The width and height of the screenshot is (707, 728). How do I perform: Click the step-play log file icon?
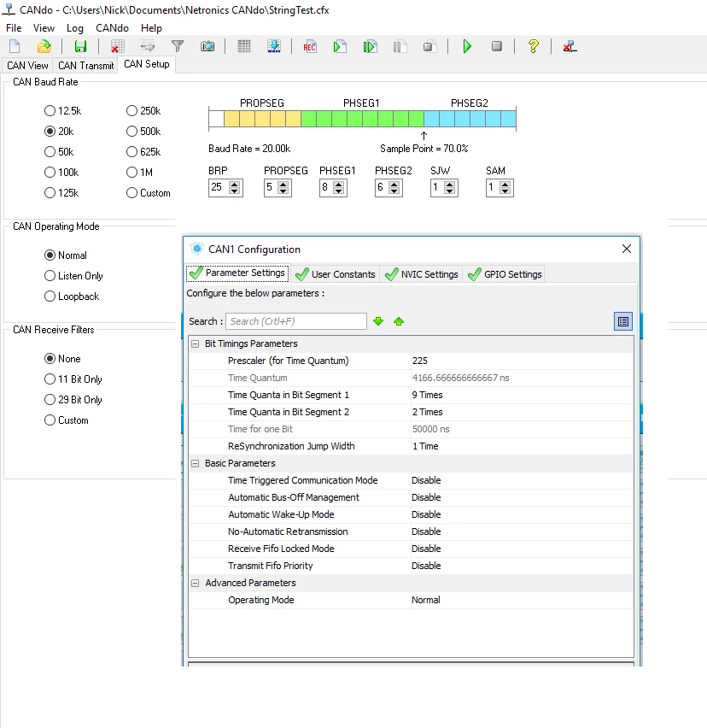coord(370,46)
